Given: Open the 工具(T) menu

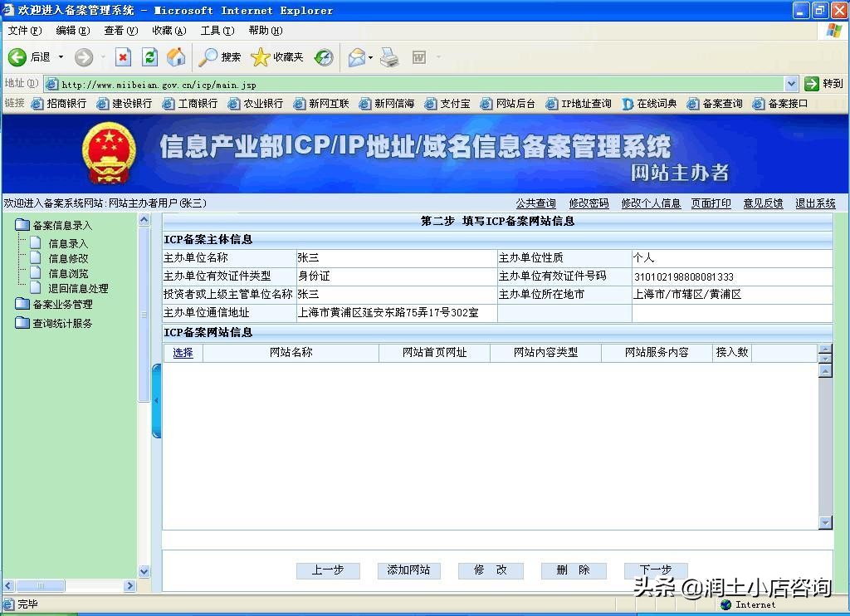Looking at the screenshot, I should (217, 31).
